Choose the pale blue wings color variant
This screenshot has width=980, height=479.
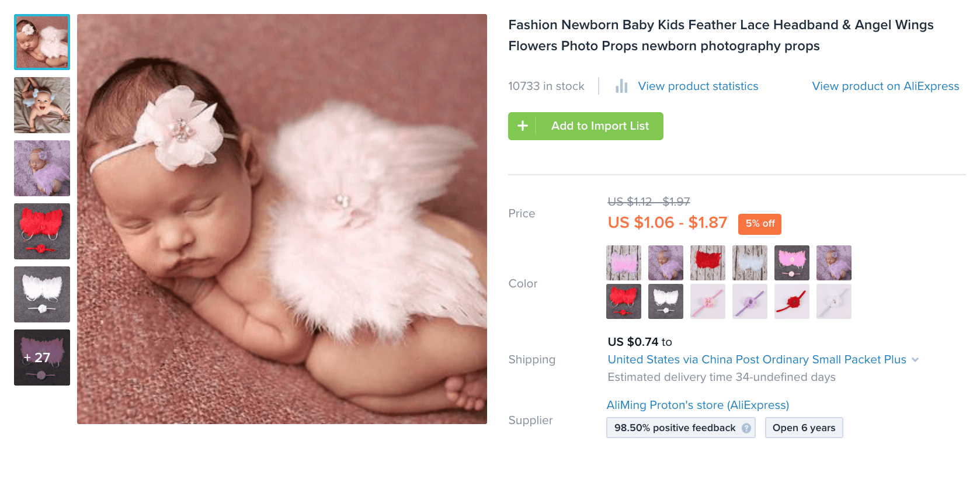[750, 263]
